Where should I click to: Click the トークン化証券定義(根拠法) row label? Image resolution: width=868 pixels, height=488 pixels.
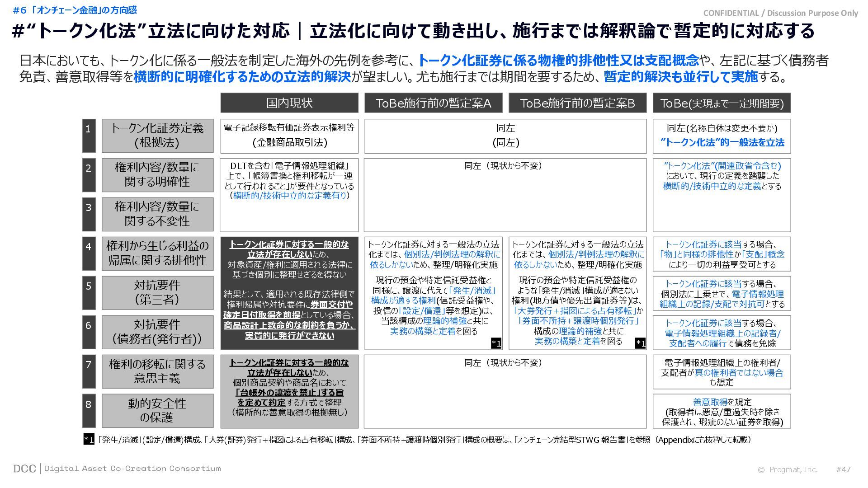157,136
